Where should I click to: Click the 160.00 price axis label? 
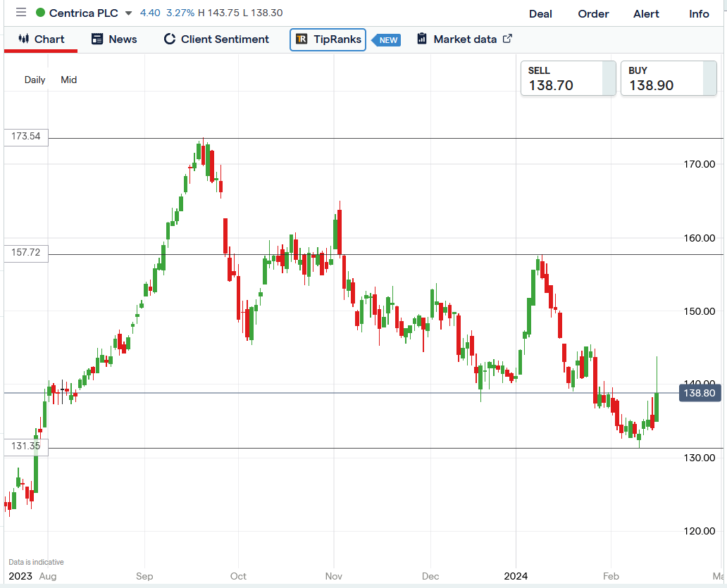(700, 238)
